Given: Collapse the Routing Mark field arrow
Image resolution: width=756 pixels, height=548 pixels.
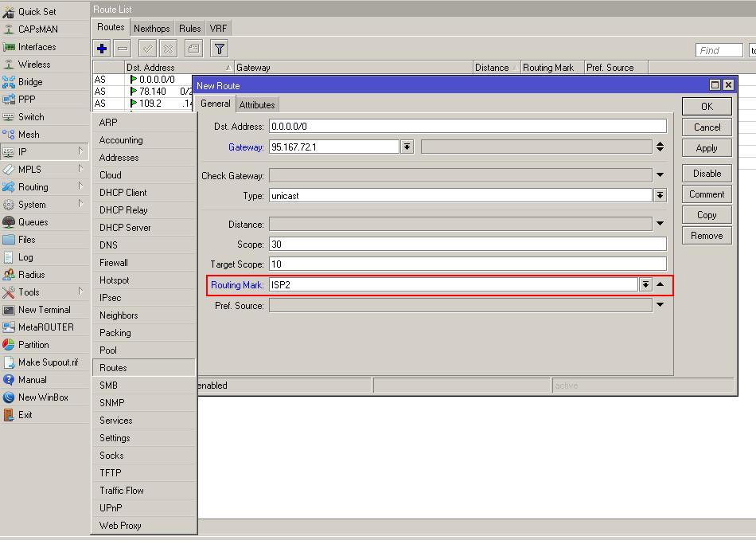Looking at the screenshot, I should 660,285.
